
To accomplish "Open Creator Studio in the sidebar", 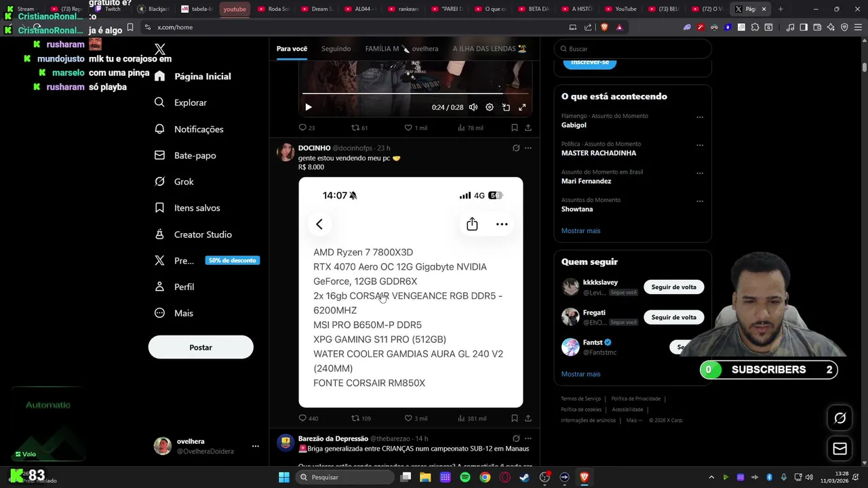I will click(193, 235).
